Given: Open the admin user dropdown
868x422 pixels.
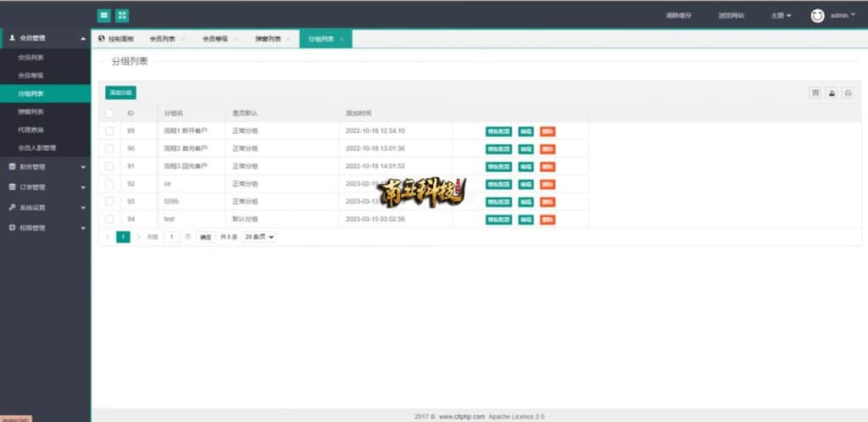Looking at the screenshot, I should click(x=843, y=15).
